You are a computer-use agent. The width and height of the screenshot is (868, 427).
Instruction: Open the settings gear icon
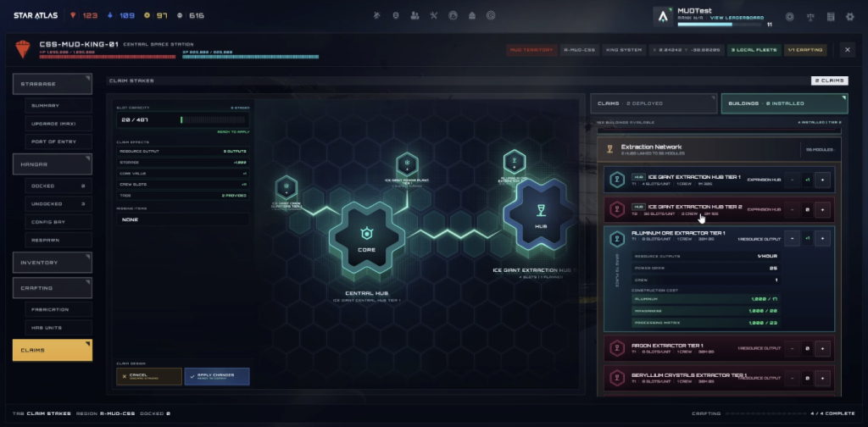(x=849, y=17)
